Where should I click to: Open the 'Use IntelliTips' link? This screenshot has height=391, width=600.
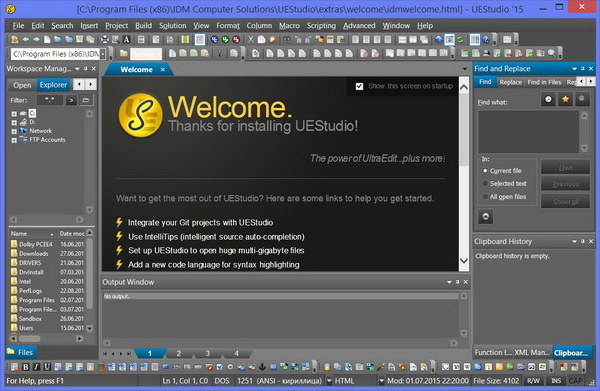[x=216, y=237]
